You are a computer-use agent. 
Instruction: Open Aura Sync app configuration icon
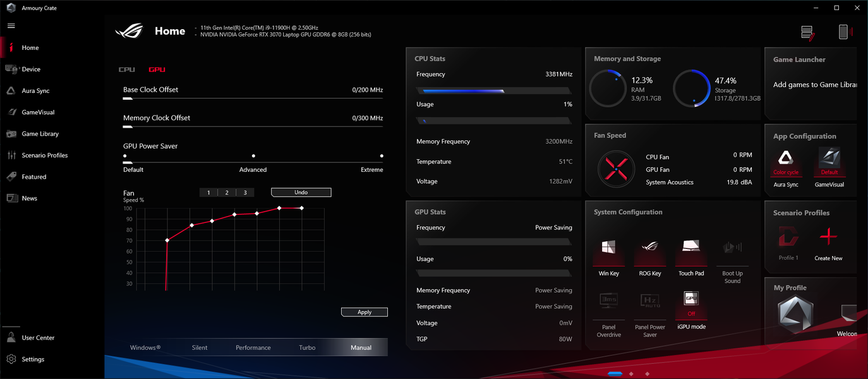pos(786,158)
